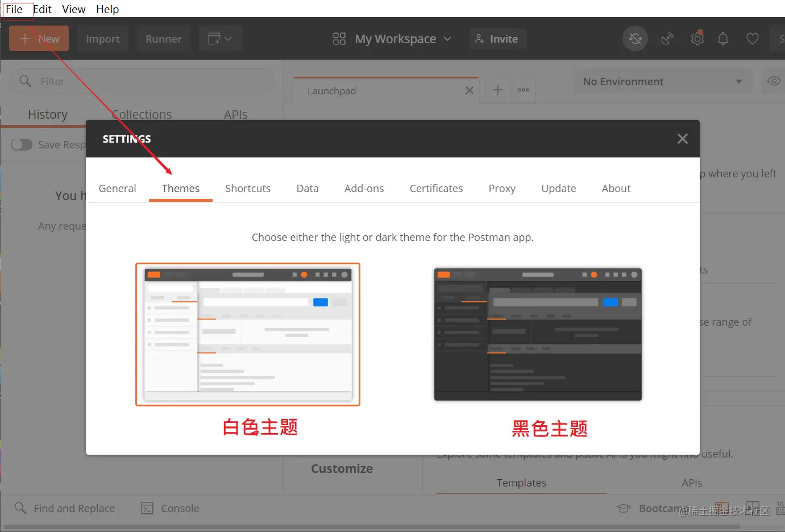Open the tab options ellipsis
785x532 pixels.
pos(524,90)
